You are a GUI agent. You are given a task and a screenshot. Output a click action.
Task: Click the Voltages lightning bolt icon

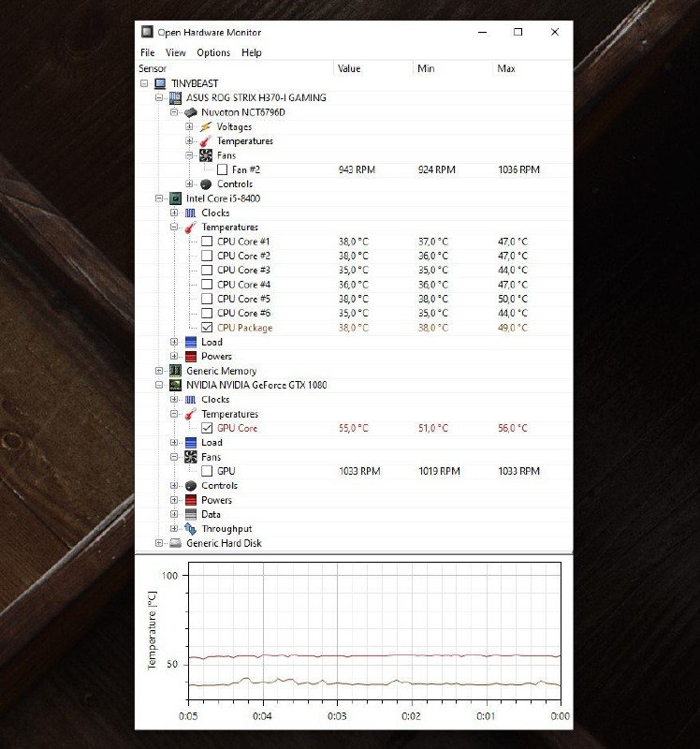[x=206, y=126]
